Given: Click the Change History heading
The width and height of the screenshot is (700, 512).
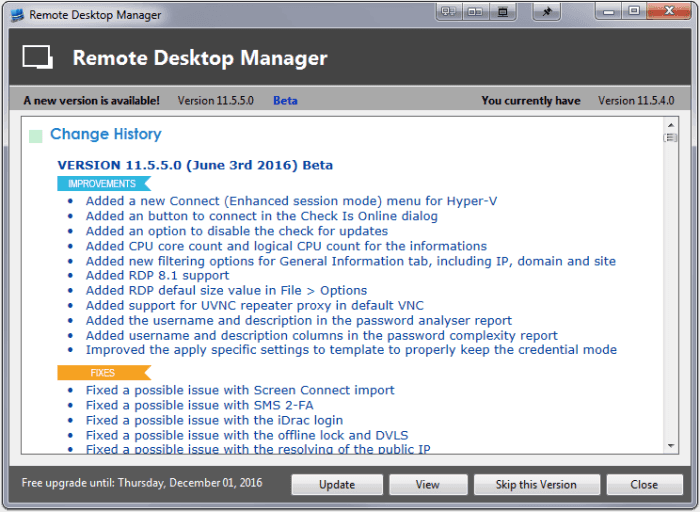Looking at the screenshot, I should [x=105, y=134].
